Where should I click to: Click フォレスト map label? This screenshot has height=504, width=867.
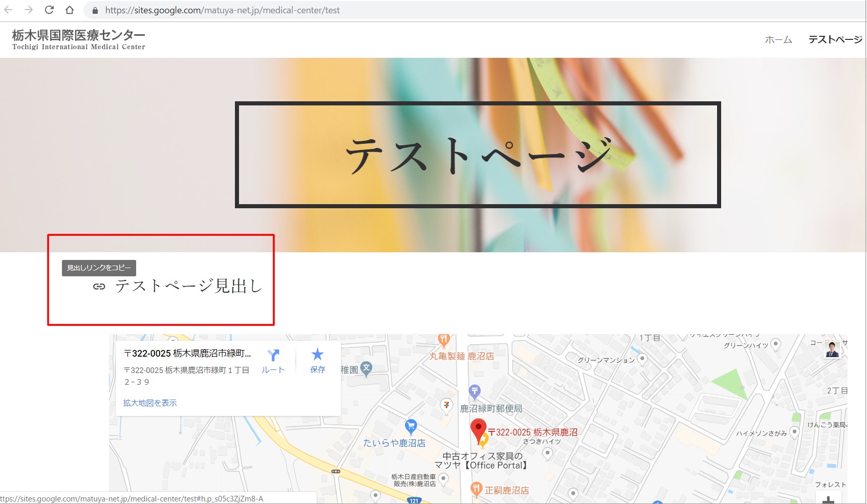point(830,485)
